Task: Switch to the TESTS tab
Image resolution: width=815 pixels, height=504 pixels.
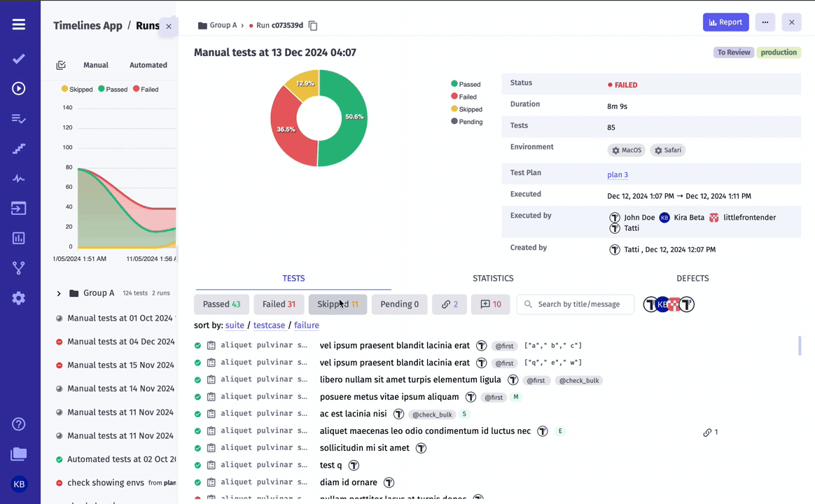Action: coord(293,279)
